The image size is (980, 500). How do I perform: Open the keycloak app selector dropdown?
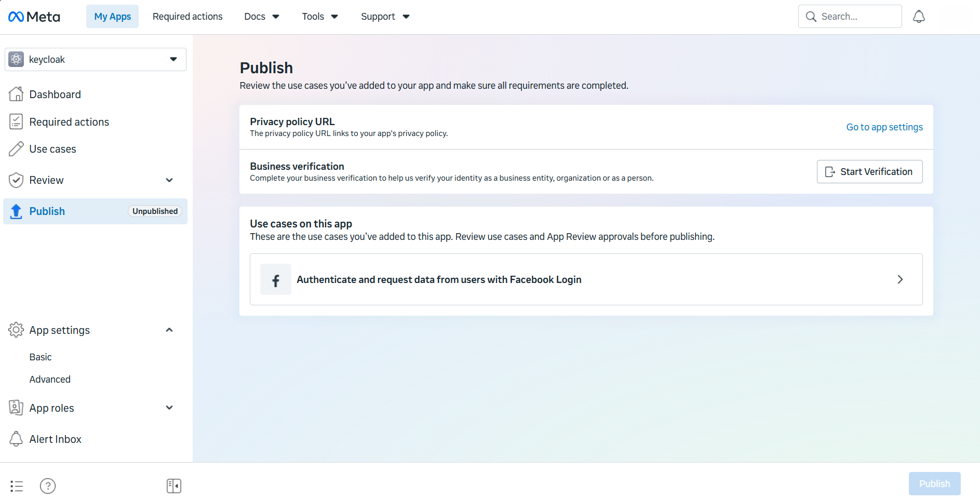pos(96,59)
